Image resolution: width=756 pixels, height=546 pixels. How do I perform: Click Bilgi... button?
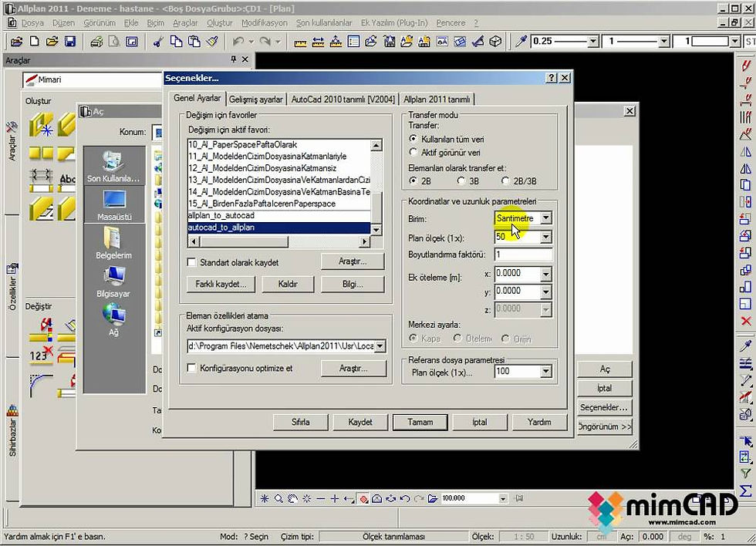pyautogui.click(x=353, y=284)
